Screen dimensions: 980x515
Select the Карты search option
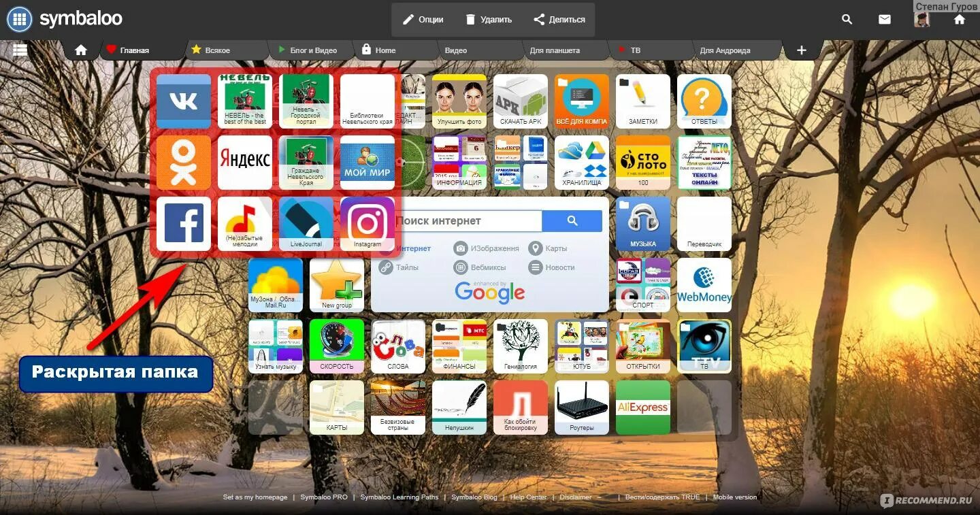click(549, 248)
